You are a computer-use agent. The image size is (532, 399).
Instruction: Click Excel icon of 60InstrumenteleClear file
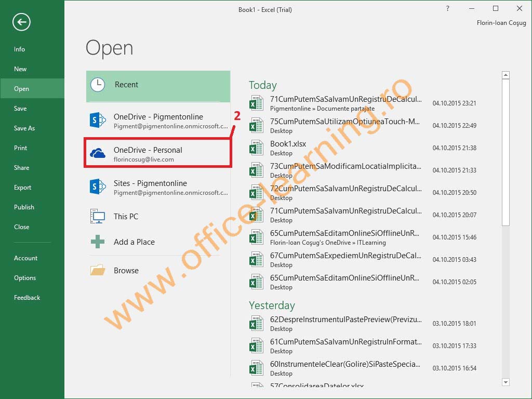[256, 368]
